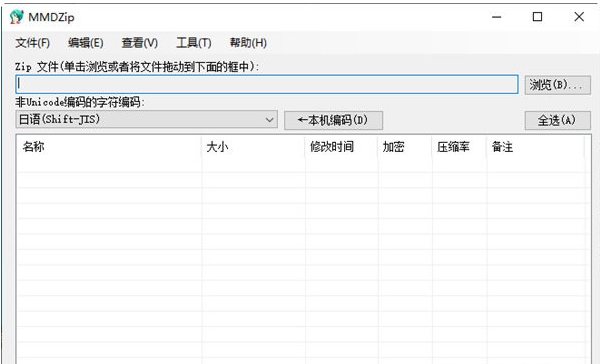Image resolution: width=600 pixels, height=364 pixels.
Task: Open the 查看(V) menu
Action: (x=139, y=42)
